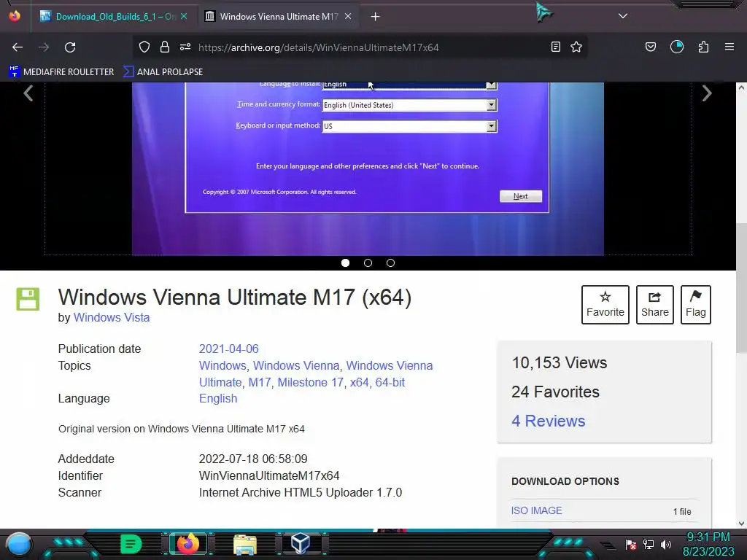
Task: Select Windows Vienna Ultimate M17 tab
Action: click(279, 16)
